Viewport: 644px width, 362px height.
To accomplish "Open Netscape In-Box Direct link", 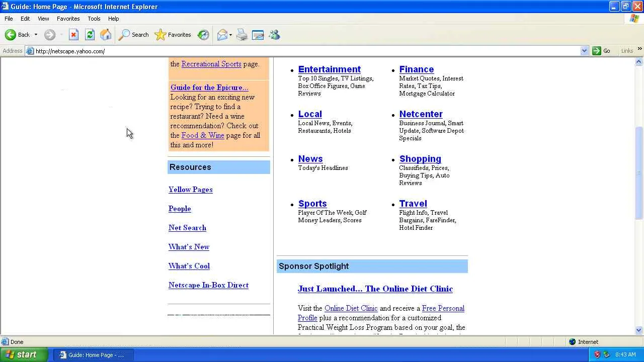I will (208, 285).
